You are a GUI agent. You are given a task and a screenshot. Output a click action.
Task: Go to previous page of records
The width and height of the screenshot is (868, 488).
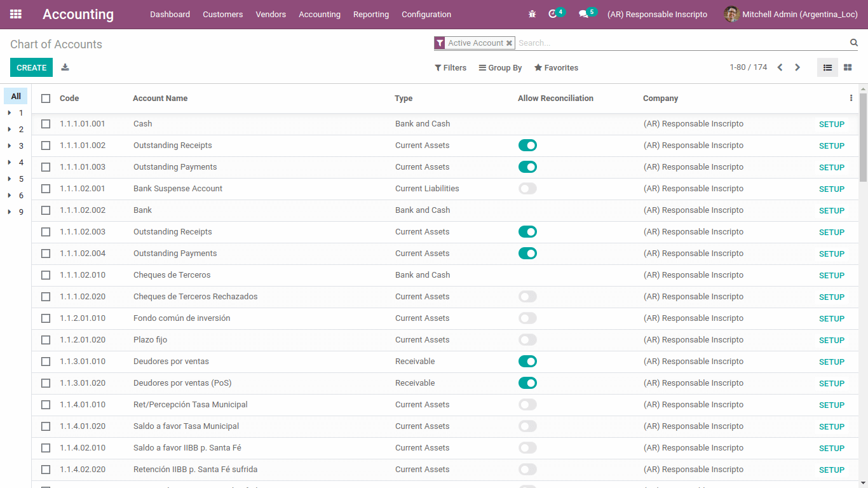tap(780, 67)
